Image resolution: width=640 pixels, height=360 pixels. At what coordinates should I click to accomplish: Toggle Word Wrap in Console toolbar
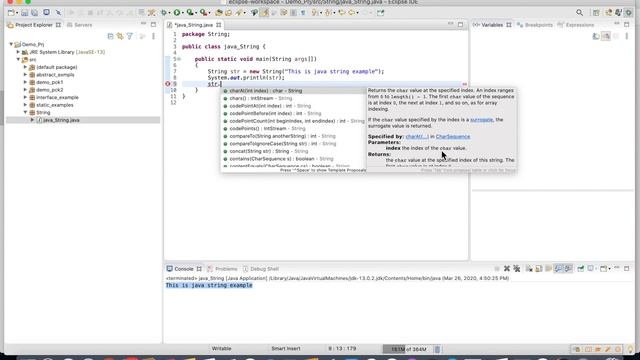(x=549, y=269)
